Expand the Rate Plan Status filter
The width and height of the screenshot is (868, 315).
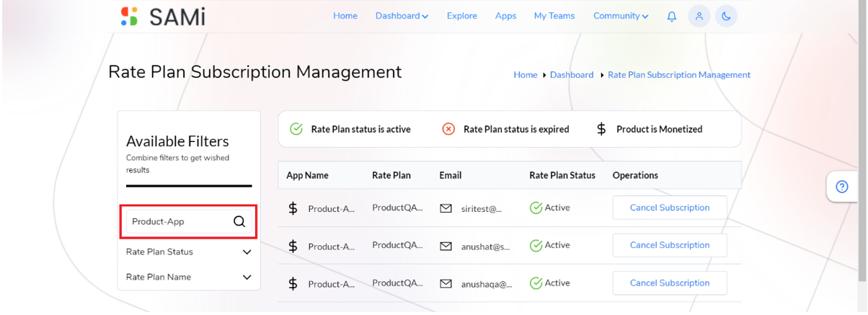189,252
